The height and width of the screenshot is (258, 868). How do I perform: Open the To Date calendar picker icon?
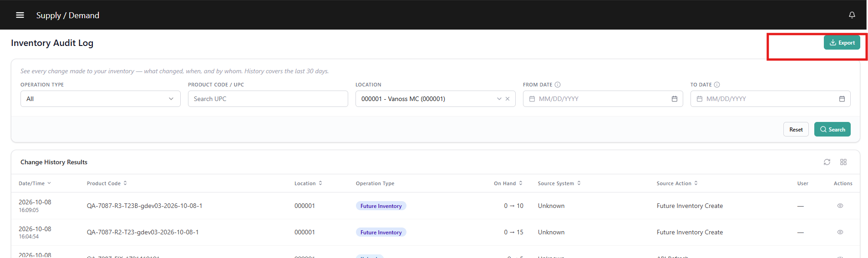click(x=842, y=99)
